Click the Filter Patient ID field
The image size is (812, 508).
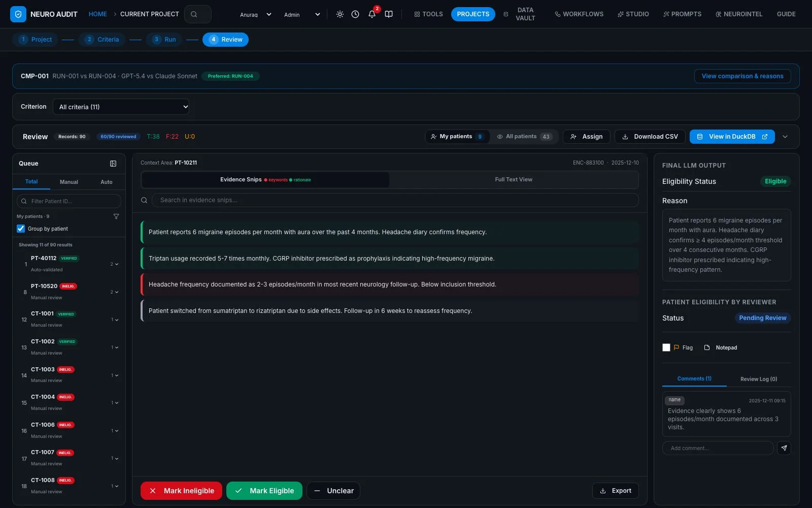69,201
